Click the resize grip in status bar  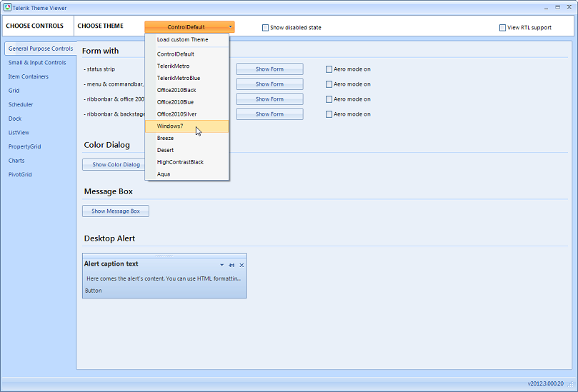(570, 384)
